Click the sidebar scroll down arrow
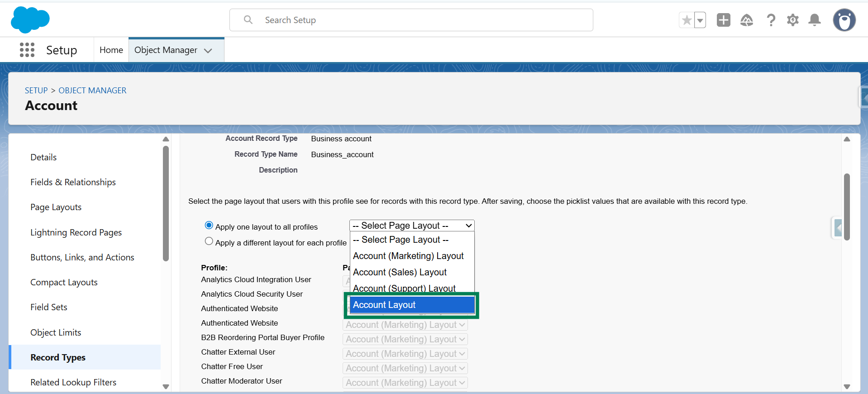 point(166,387)
